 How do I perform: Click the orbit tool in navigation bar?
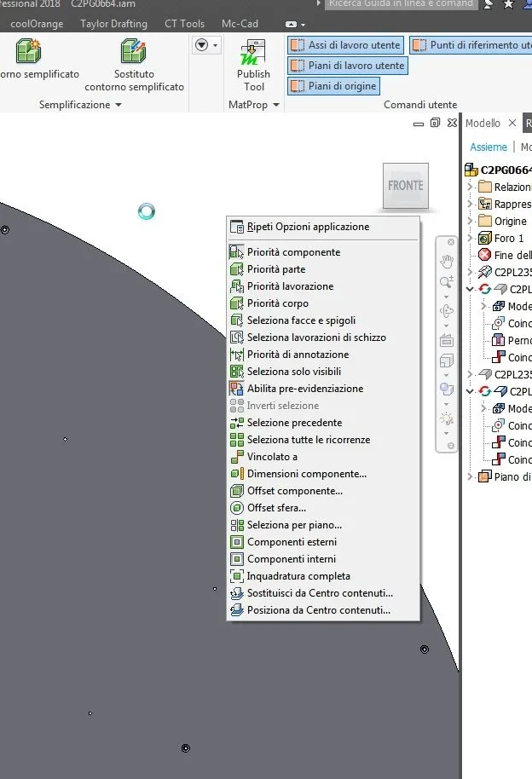447,311
